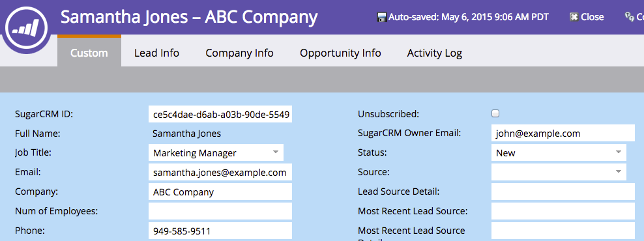Image resolution: width=644 pixels, height=241 pixels.
Task: Click the SugarCRM ID input field
Action: pos(220,114)
